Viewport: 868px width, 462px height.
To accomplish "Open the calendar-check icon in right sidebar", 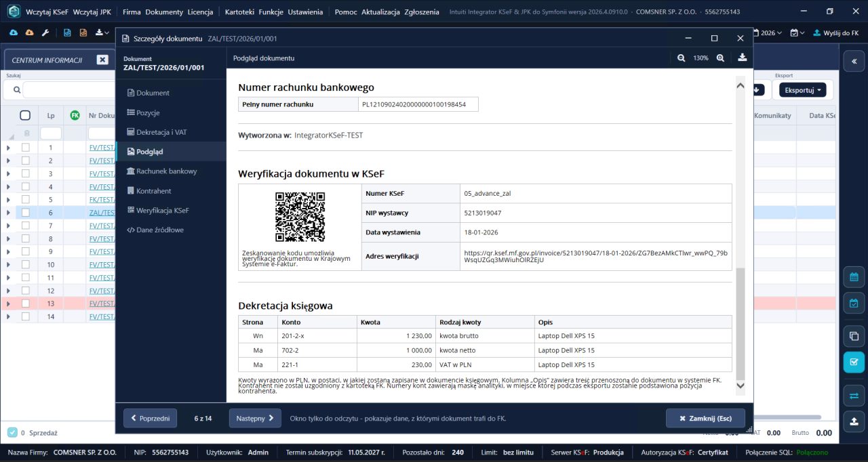I will coord(854,303).
